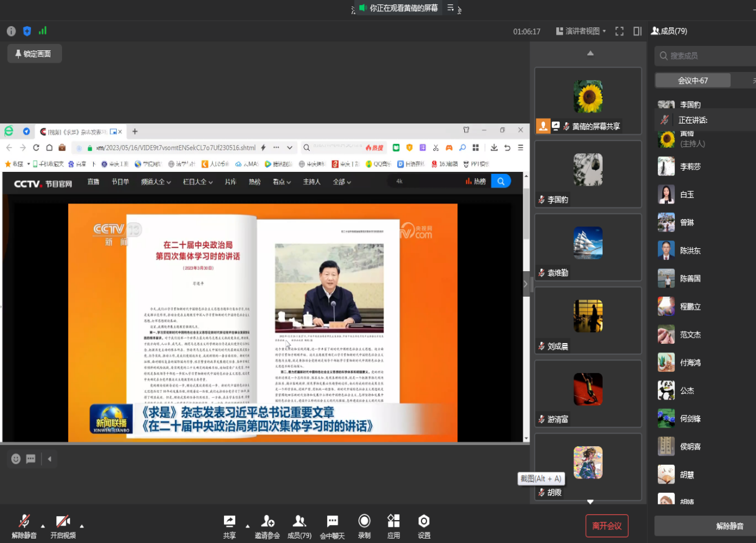756x543 pixels.
Task: Toggle 解除静音 microphone button
Action: [24, 521]
